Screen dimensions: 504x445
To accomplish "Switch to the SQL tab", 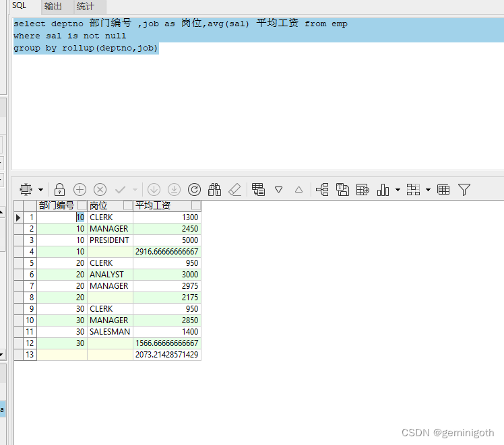I will pos(20,5).
